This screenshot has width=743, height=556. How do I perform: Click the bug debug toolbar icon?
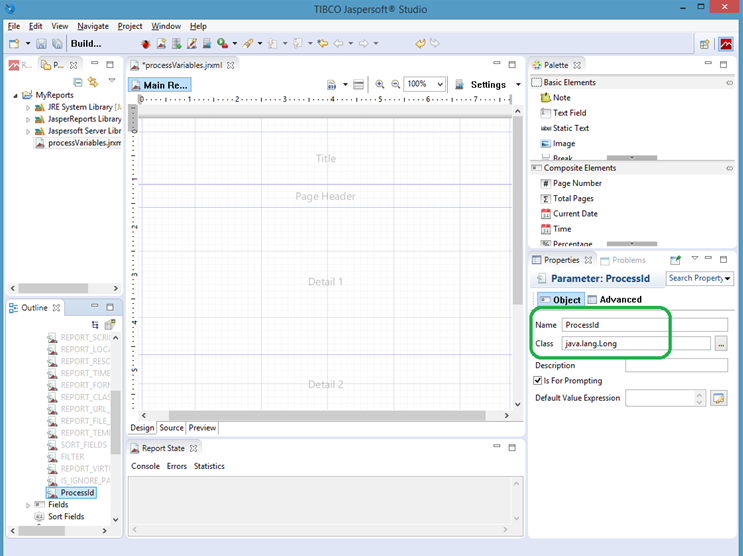145,44
